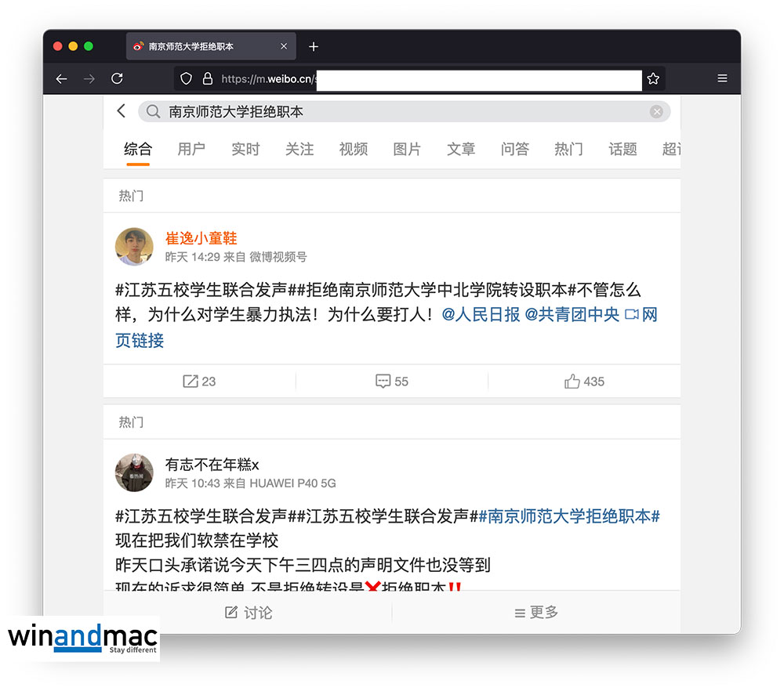Open a new browser tab
784x691 pixels.
314,46
